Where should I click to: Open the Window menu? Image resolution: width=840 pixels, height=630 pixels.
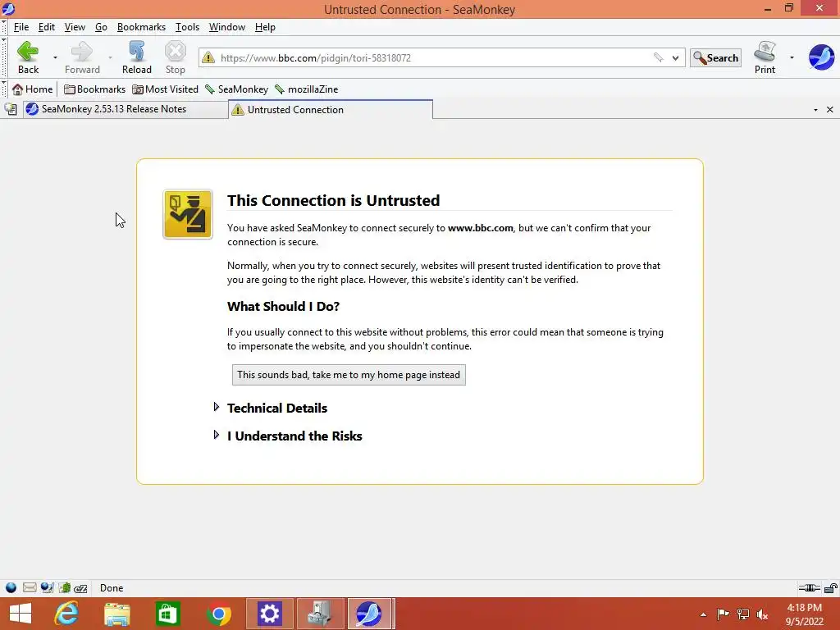tap(227, 27)
